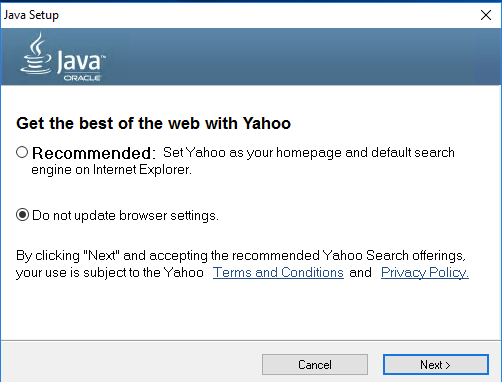The height and width of the screenshot is (382, 502).
Task: Click the Java wordmark in the banner
Action: (x=81, y=61)
